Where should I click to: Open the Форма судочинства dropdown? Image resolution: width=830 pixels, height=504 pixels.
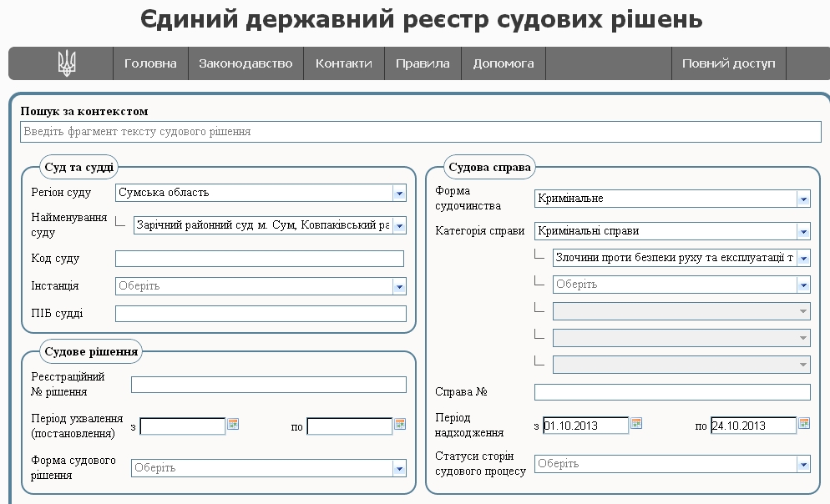coord(803,199)
